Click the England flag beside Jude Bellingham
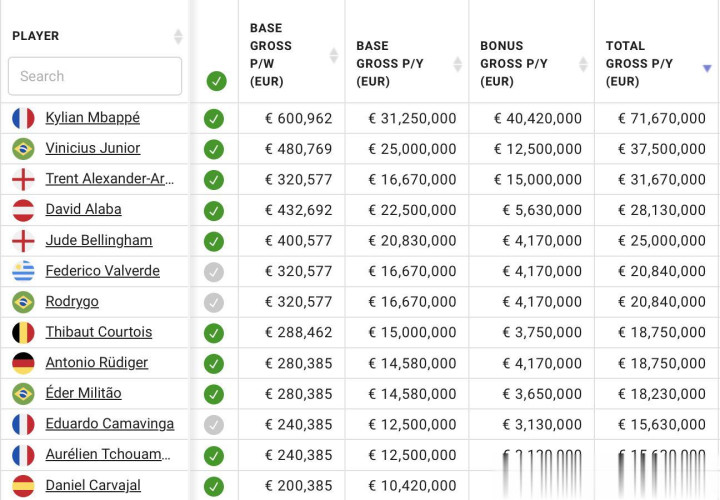The width and height of the screenshot is (720, 500). 23,241
